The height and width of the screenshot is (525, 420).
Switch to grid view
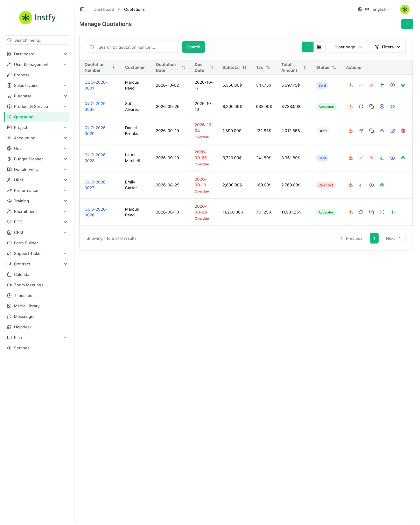[319, 47]
